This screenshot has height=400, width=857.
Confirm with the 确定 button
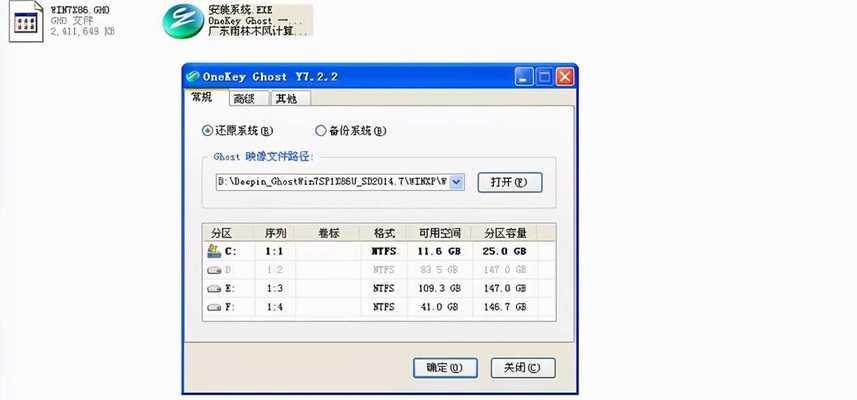point(445,368)
